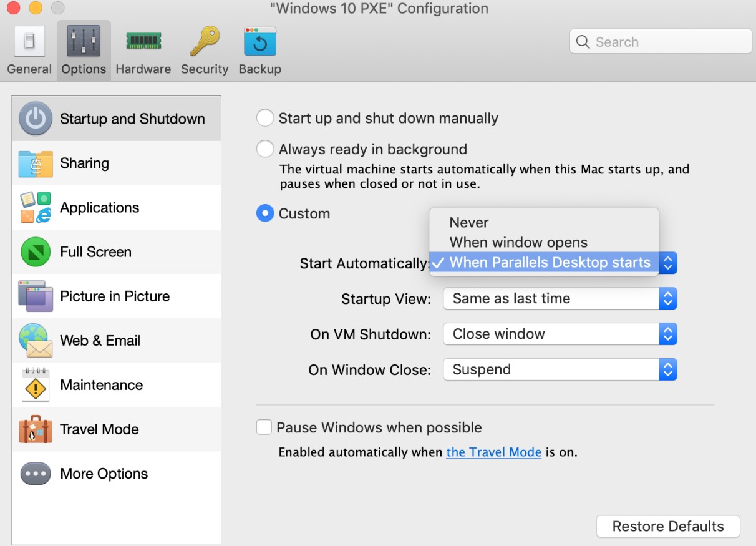Click the Applications icon in sidebar
756x546 pixels.
click(36, 208)
